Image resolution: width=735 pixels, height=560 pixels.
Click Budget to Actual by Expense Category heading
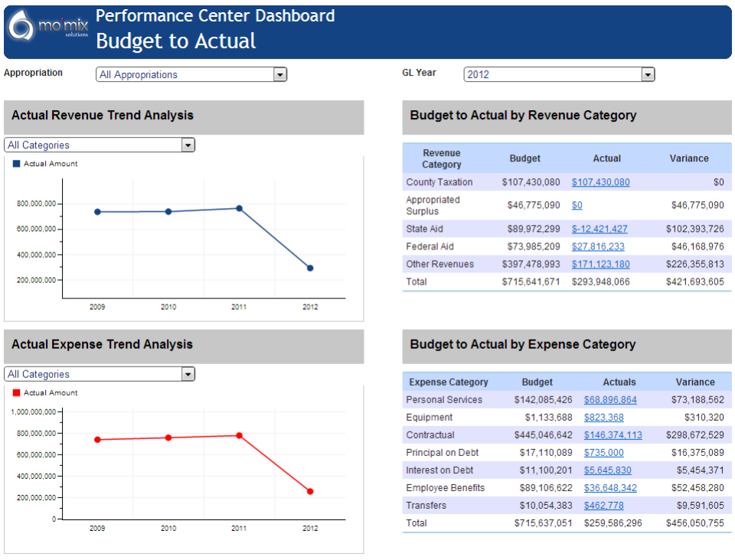523,344
